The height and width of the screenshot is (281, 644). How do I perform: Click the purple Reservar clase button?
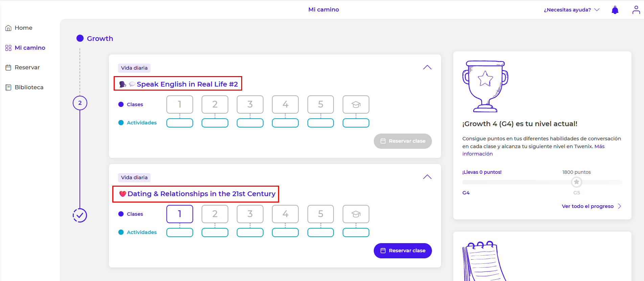coord(402,251)
